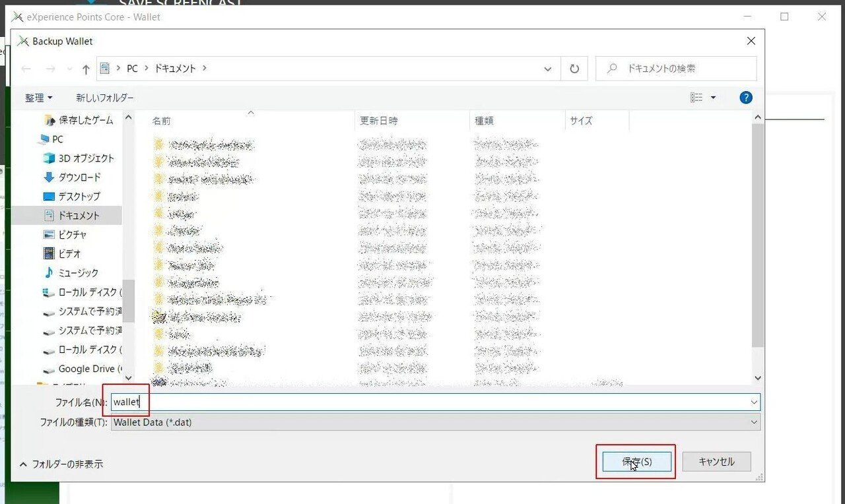The image size is (845, 504).
Task: Expand chevron after ドキュメント in address bar
Action: click(205, 69)
